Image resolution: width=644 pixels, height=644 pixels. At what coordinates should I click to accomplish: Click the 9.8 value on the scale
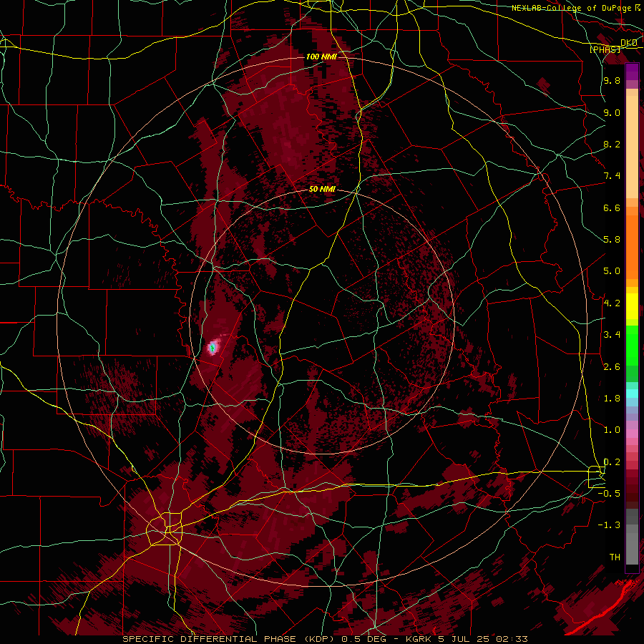click(612, 81)
